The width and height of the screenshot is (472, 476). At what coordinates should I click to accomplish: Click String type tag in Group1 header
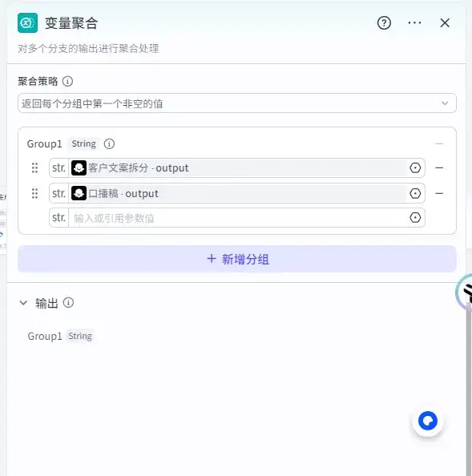pyautogui.click(x=84, y=144)
